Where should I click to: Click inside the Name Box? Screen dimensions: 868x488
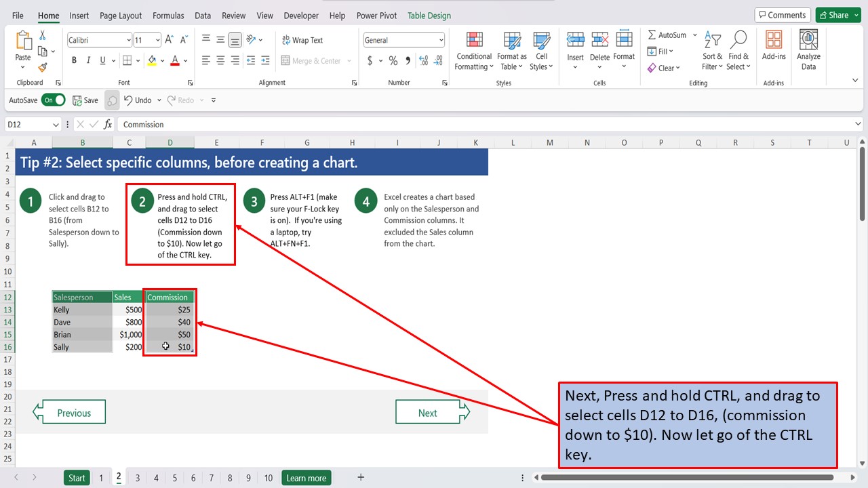pos(27,124)
